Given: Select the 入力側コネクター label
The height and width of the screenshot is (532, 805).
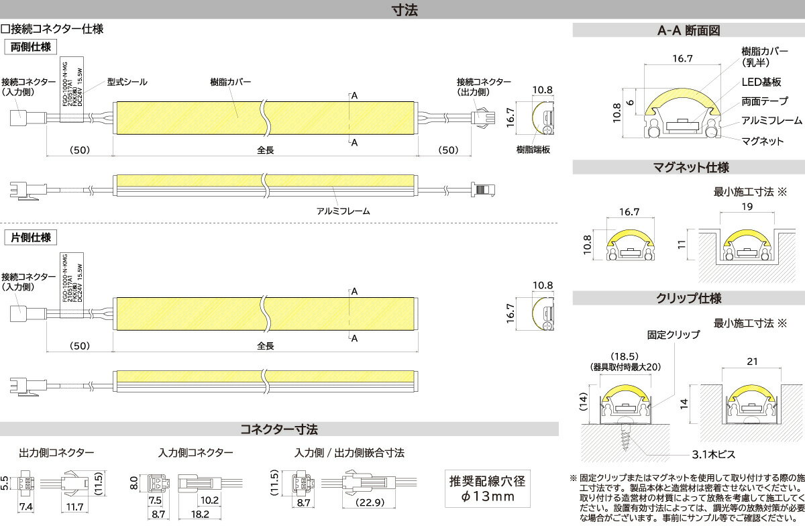Looking at the screenshot, I should pyautogui.click(x=196, y=453).
